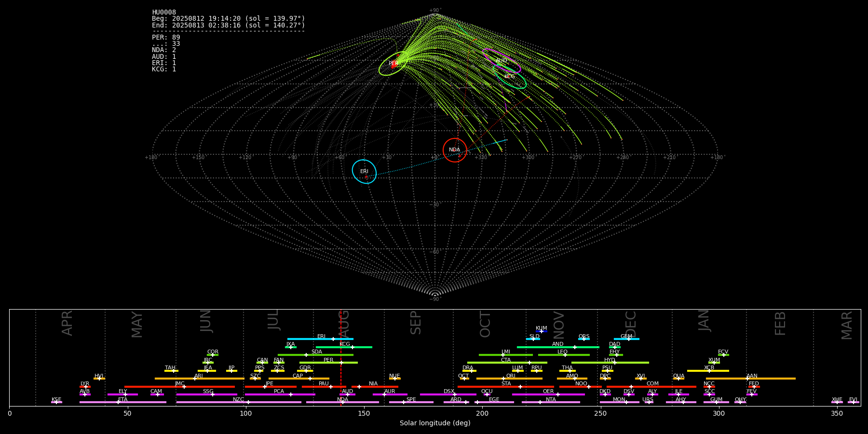
Task: Click the SSG shower bar in timeline
Action: (206, 394)
